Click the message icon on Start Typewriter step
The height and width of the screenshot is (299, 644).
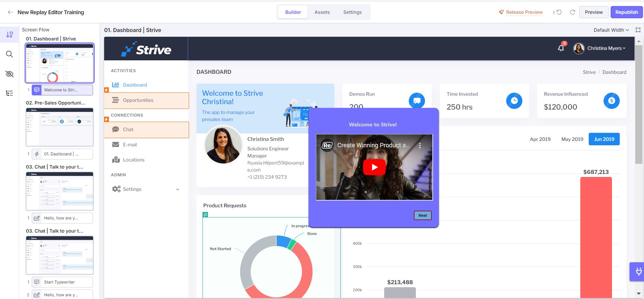click(37, 282)
